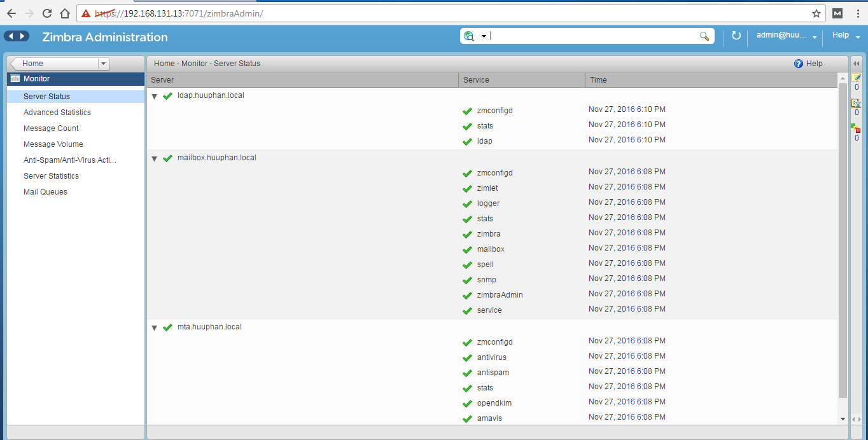The width and height of the screenshot is (868, 440).
Task: Select the amavis service row text
Action: pos(489,418)
